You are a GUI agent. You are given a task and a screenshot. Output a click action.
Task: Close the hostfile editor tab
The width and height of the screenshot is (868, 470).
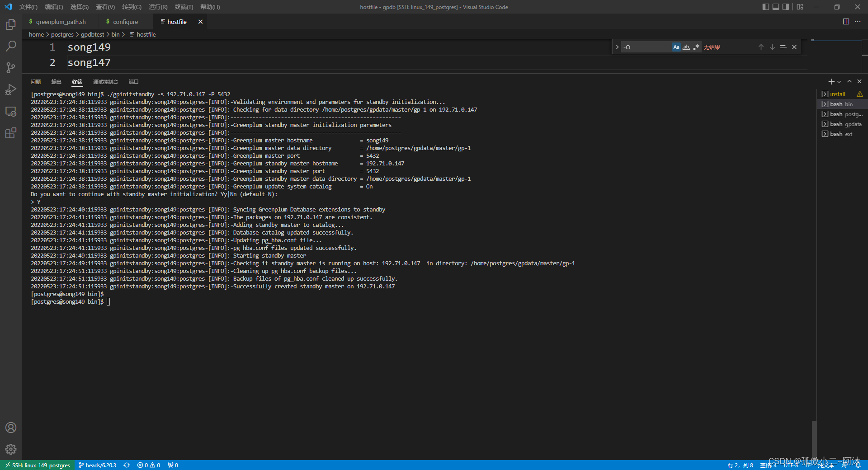pos(200,22)
